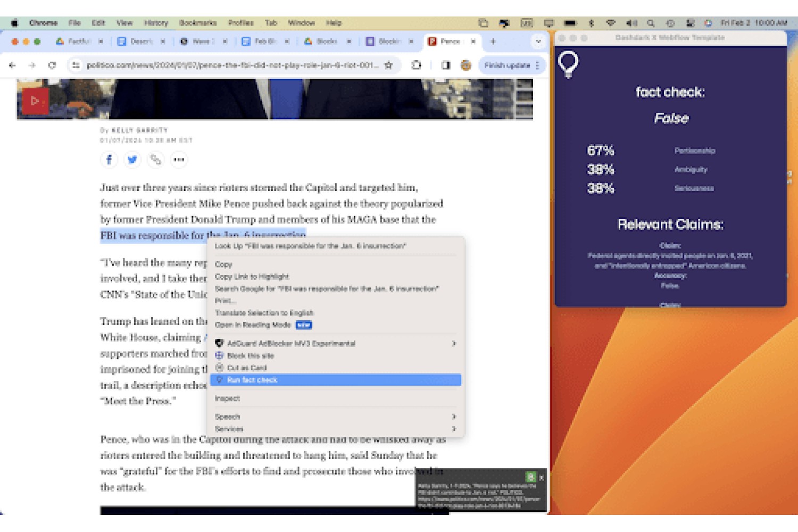Click the Relevant Claims heading

click(x=670, y=225)
